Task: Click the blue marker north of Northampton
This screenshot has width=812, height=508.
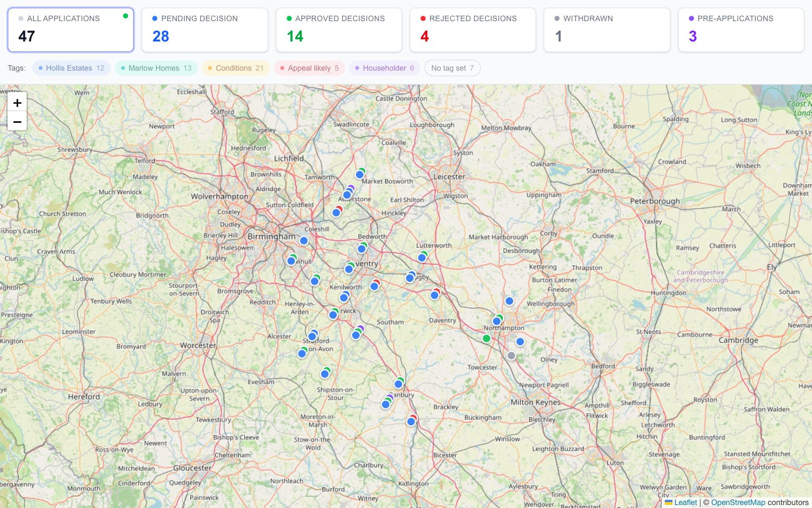Action: (x=509, y=301)
